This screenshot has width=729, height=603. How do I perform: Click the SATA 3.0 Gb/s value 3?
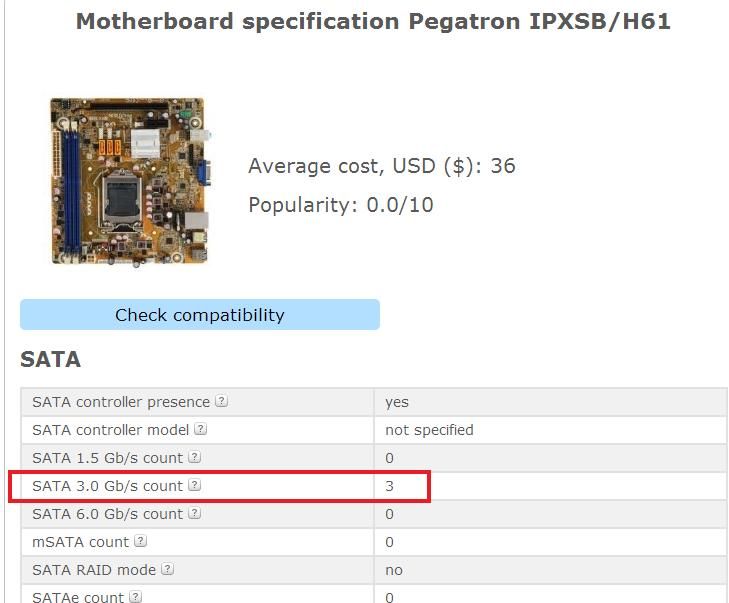[x=389, y=486]
